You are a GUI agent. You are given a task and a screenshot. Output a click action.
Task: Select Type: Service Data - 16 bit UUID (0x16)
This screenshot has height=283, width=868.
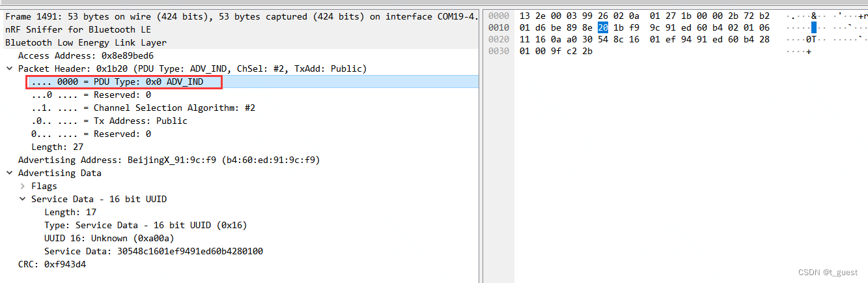tap(145, 225)
